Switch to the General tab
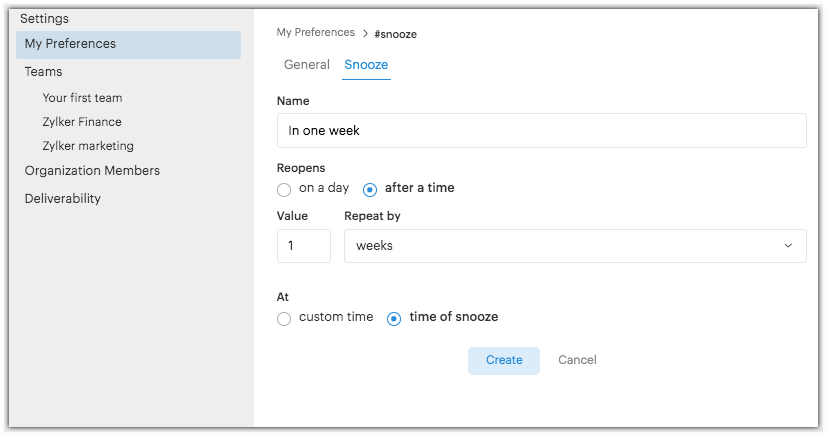This screenshot has width=827, height=436. pos(306,65)
